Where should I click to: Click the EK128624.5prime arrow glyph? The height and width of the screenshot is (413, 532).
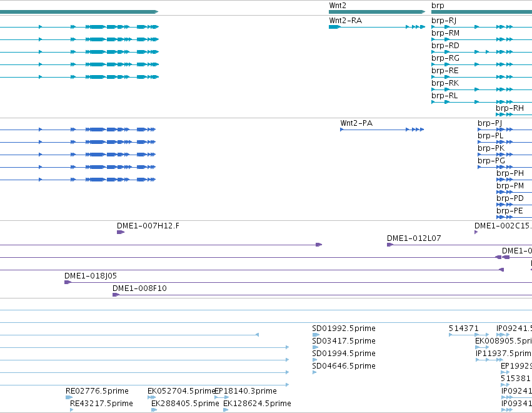coord(226,410)
